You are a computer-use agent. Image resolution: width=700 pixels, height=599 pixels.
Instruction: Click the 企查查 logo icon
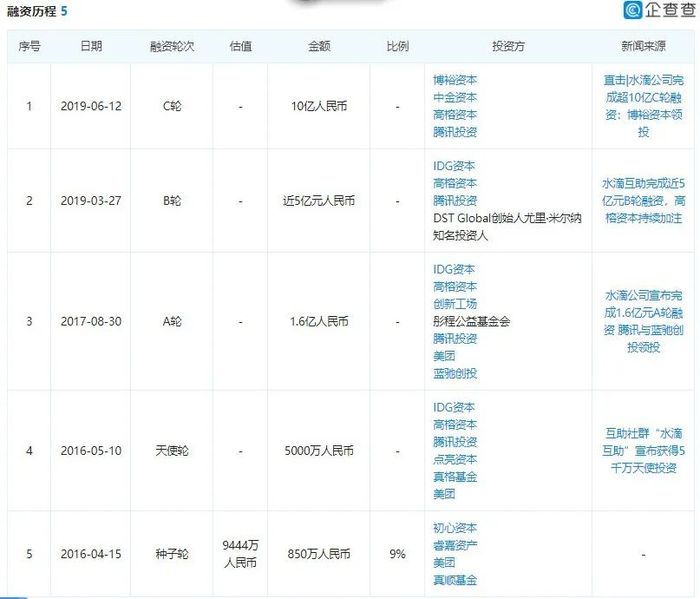633,10
